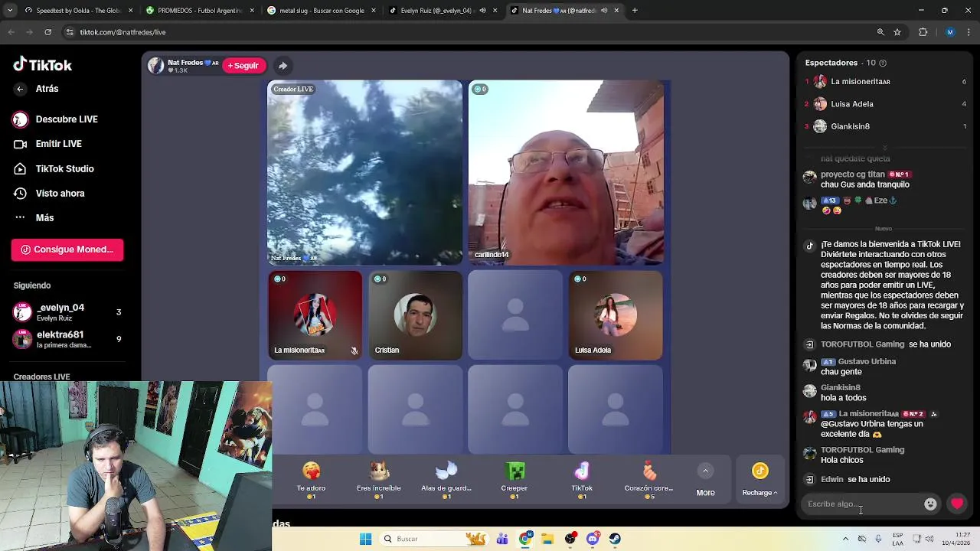This screenshot has height=551, width=980.
Task: Open top viewer La misionerita entry
Action: tap(884, 81)
